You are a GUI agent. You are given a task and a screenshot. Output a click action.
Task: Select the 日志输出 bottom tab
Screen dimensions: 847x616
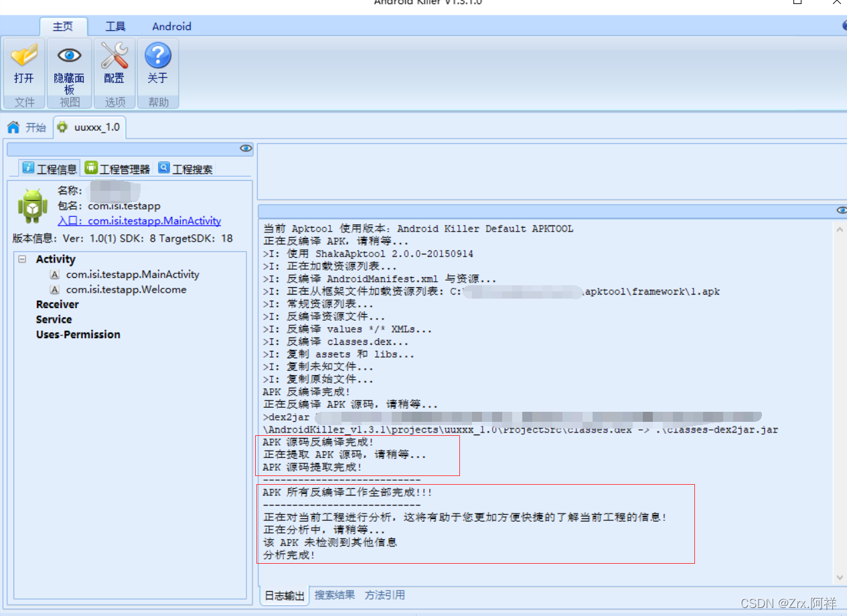point(284,596)
